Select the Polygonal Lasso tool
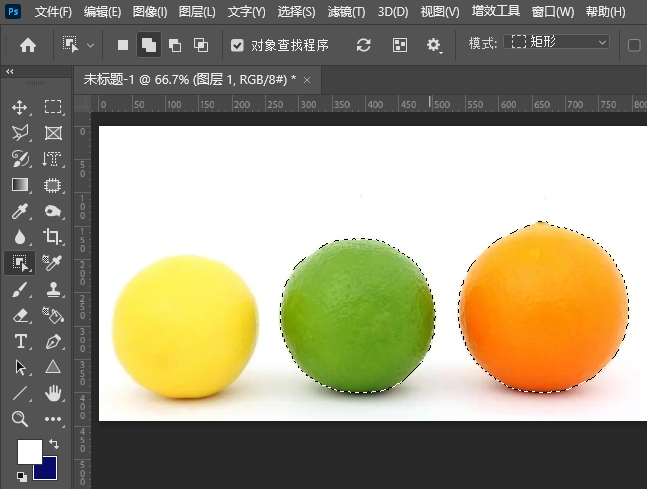 pos(20,133)
